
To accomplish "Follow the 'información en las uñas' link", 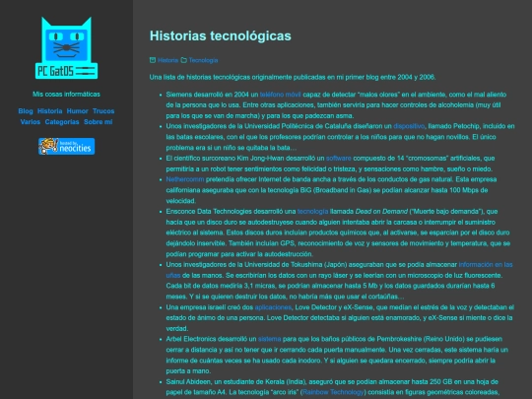I will click(486, 265).
